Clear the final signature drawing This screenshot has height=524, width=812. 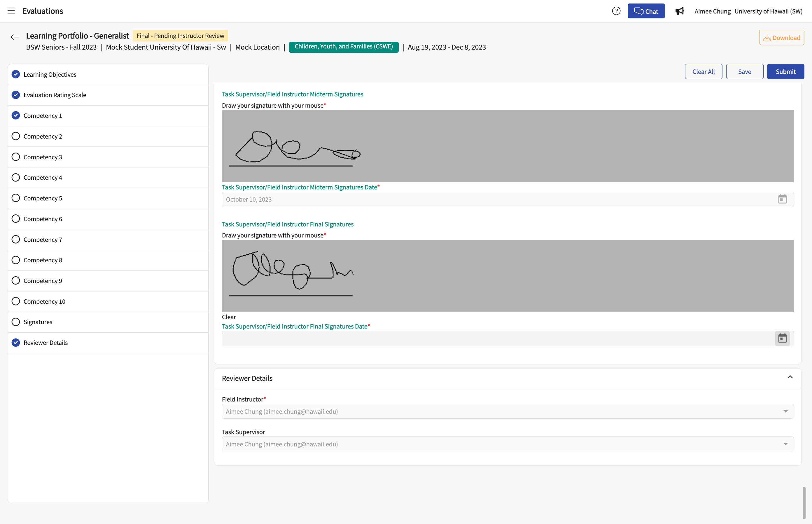pos(229,317)
